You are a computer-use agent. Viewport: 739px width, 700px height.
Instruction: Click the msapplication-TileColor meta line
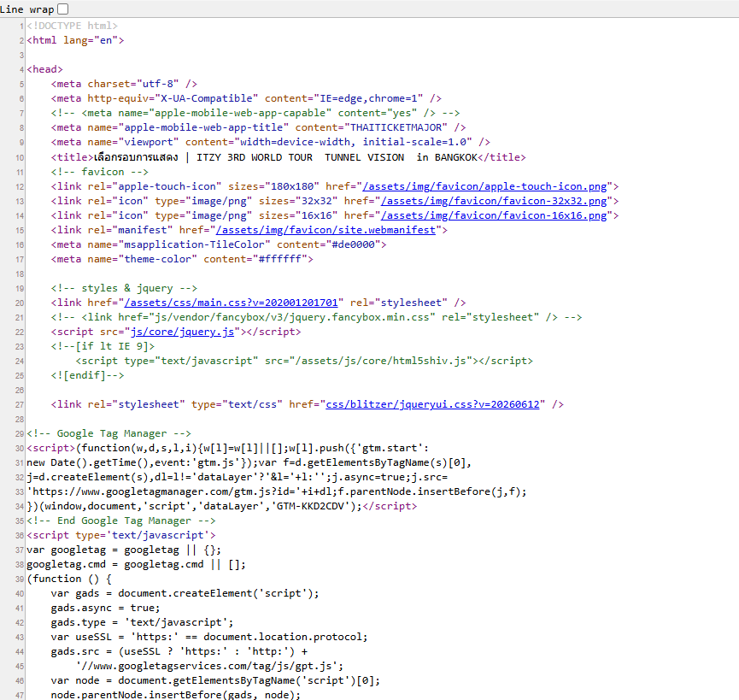(219, 244)
